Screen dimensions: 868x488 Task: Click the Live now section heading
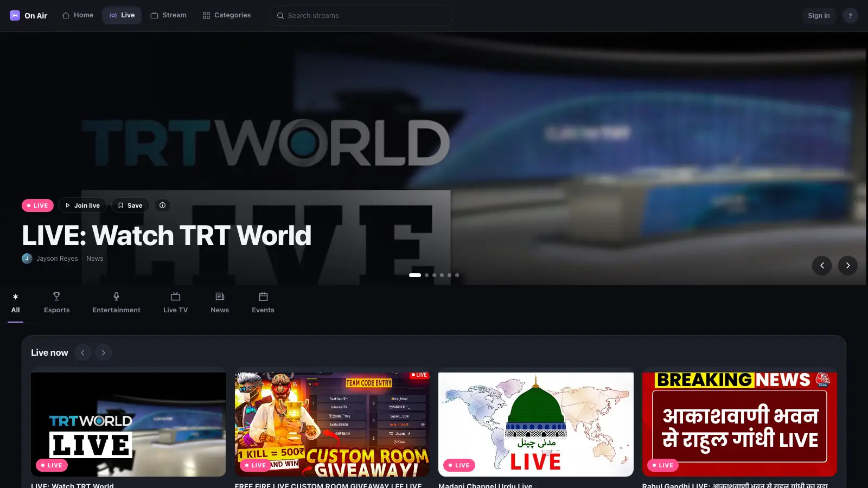[x=49, y=352]
